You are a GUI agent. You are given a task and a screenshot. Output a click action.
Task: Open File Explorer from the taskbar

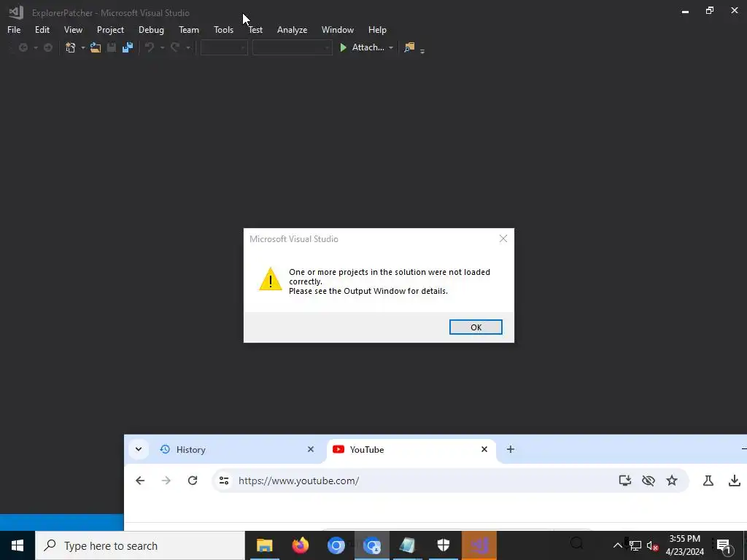coord(264,545)
